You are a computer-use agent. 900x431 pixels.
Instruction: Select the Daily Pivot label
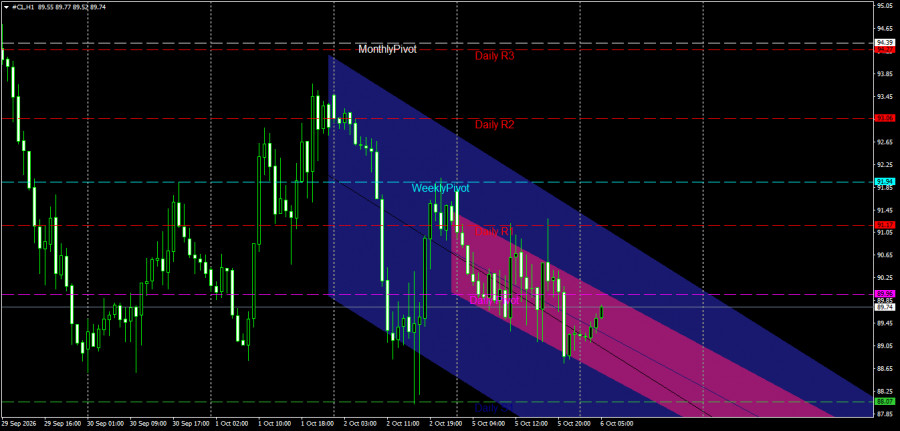click(x=495, y=300)
